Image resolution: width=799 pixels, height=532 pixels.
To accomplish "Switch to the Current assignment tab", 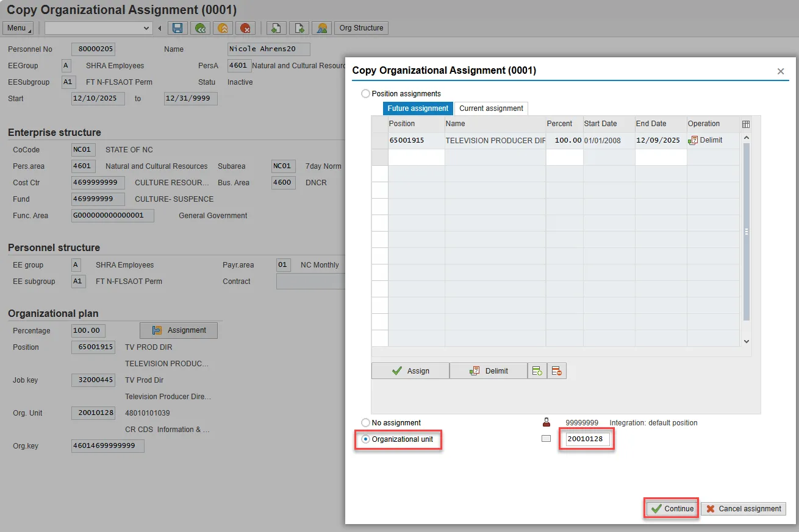I will [491, 108].
